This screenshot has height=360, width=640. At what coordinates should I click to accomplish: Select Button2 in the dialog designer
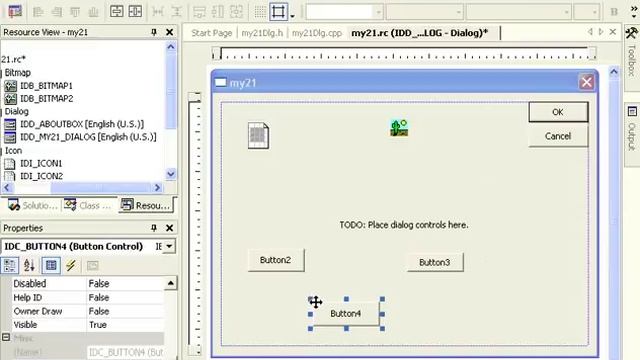(276, 260)
